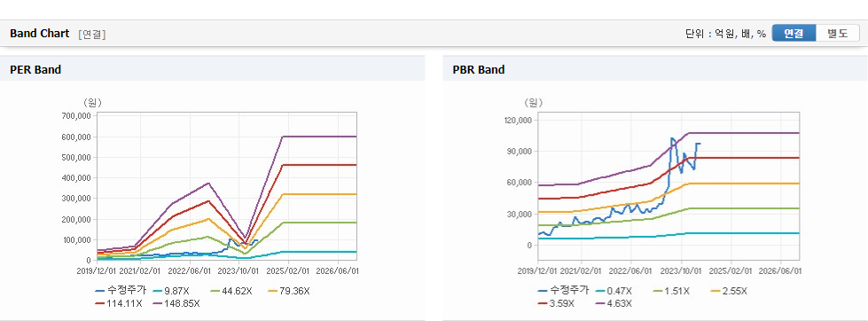
Task: Click the [연결] label beside Band Chart
Action: [x=92, y=34]
